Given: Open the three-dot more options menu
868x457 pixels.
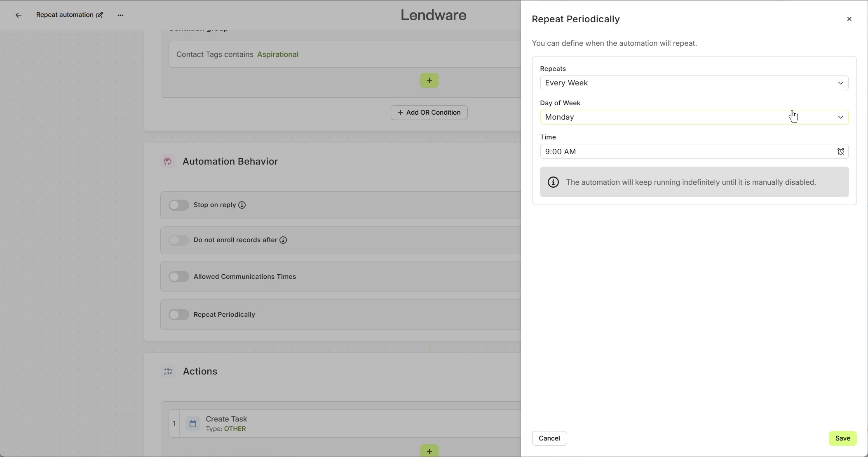Looking at the screenshot, I should tap(120, 15).
